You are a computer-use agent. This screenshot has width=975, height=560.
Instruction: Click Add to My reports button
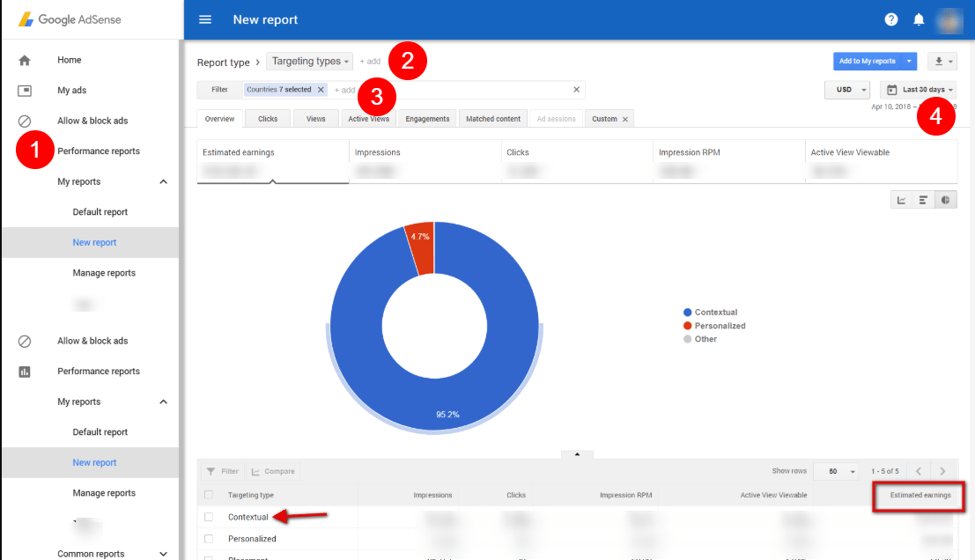click(x=867, y=61)
